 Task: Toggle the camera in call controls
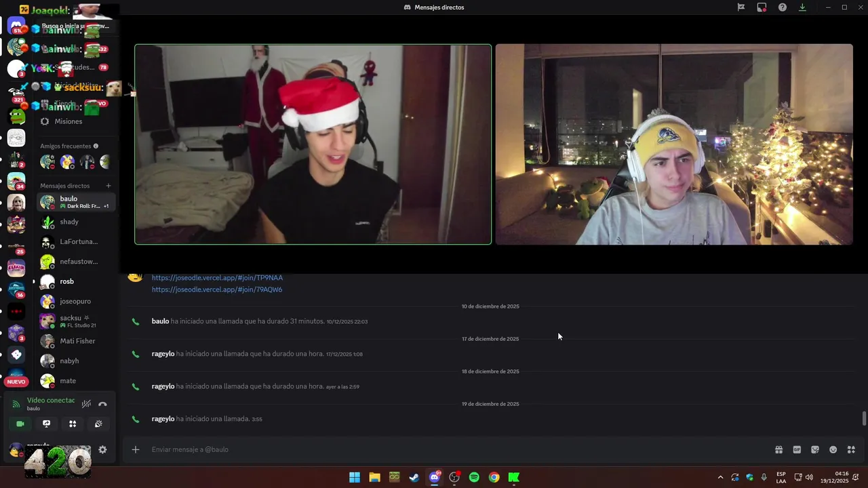(20, 424)
